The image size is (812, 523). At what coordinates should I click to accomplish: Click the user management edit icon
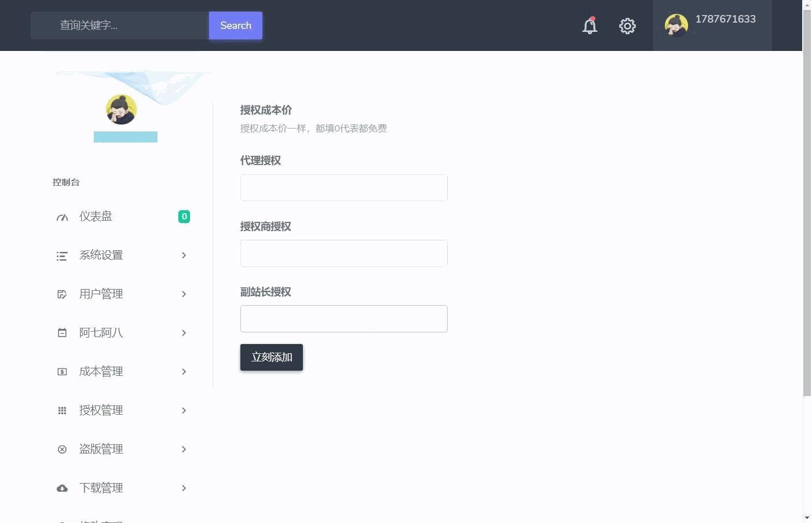[x=62, y=294]
